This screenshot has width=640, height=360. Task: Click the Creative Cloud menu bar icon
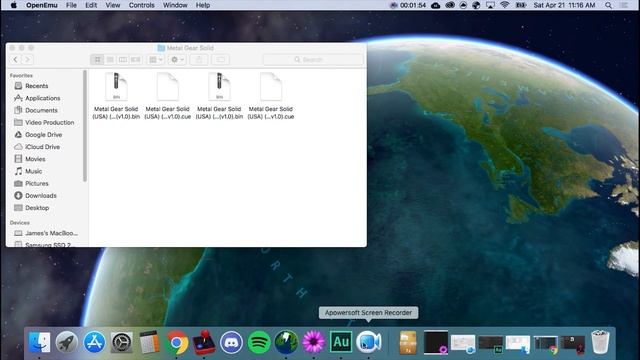point(450,5)
